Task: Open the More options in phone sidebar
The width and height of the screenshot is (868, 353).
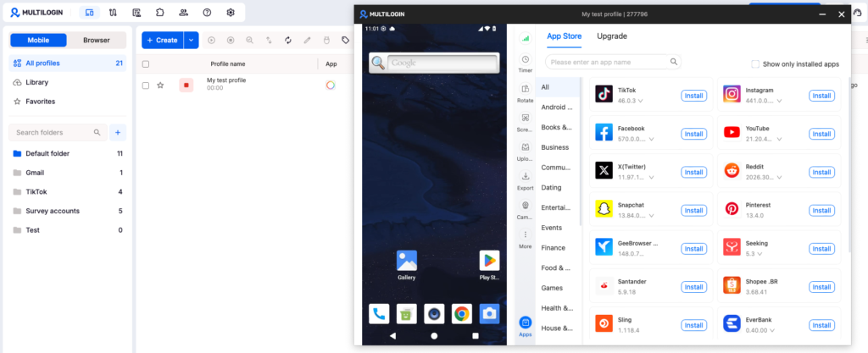Action: (x=526, y=239)
